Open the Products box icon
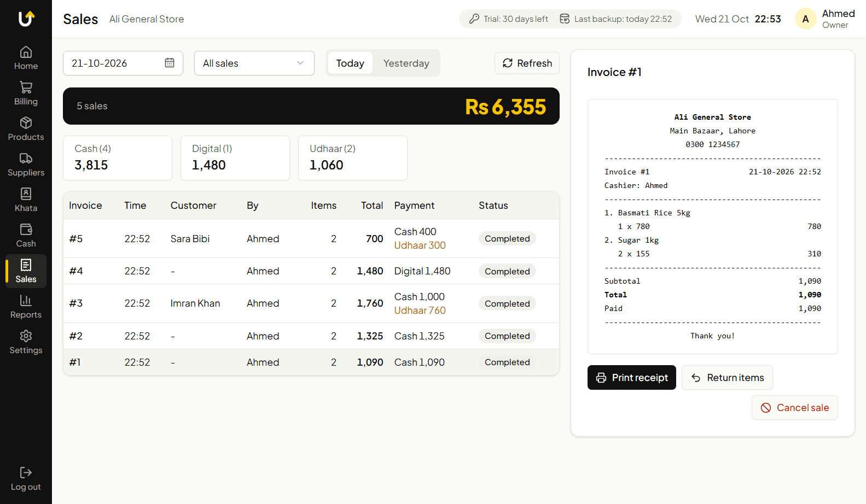Viewport: 866px width, 504px height. tap(26, 129)
